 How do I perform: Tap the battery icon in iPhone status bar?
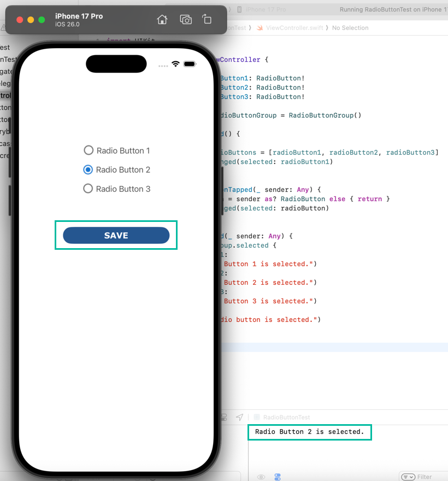[x=190, y=64]
